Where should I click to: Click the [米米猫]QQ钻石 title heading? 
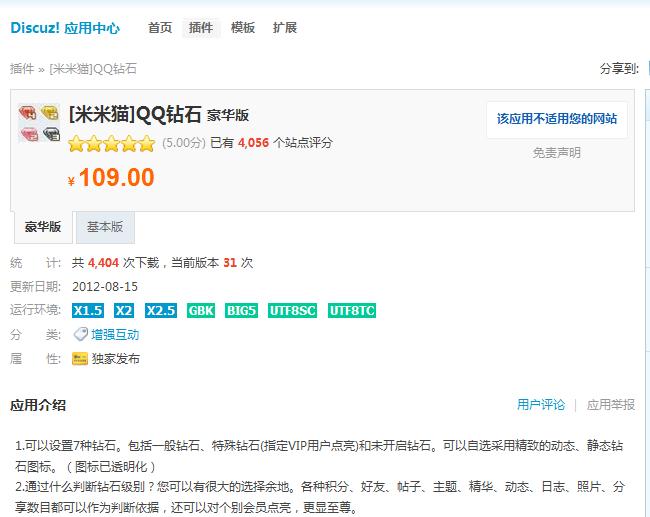click(x=135, y=114)
